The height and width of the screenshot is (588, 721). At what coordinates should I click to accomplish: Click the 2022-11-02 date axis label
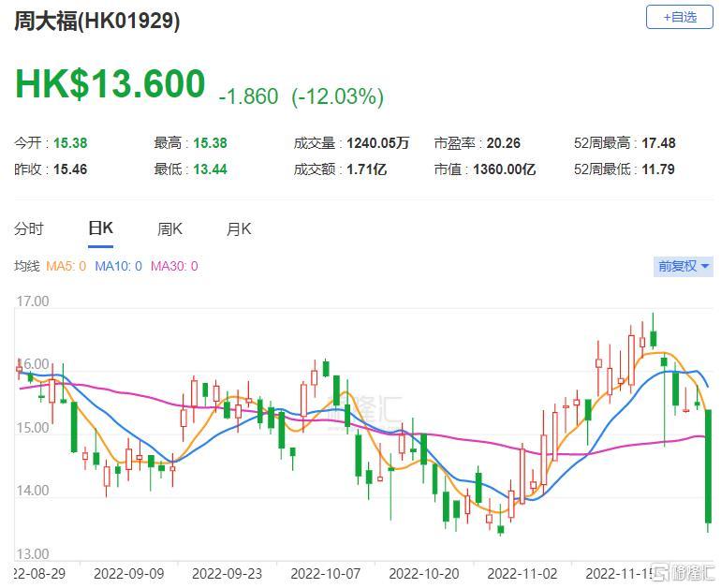pos(522,574)
